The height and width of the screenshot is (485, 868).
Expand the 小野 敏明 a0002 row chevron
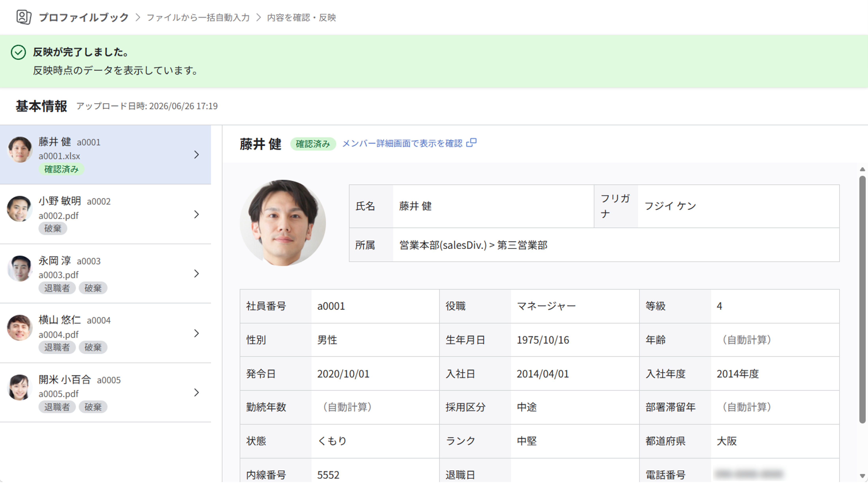tap(197, 214)
